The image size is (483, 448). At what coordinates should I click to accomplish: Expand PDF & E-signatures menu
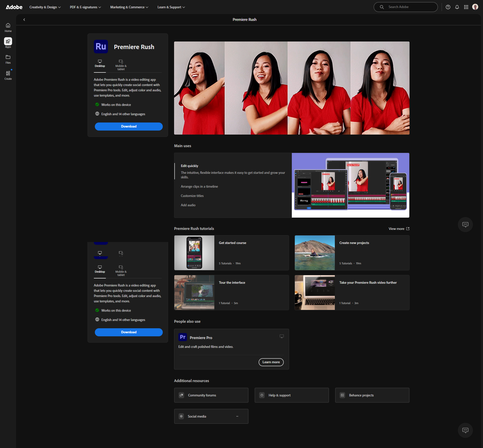click(85, 7)
